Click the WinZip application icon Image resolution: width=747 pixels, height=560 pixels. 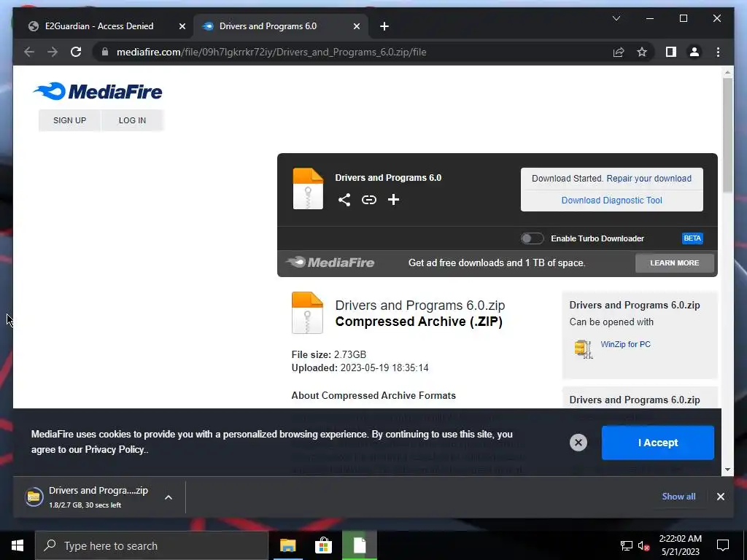pyautogui.click(x=584, y=349)
